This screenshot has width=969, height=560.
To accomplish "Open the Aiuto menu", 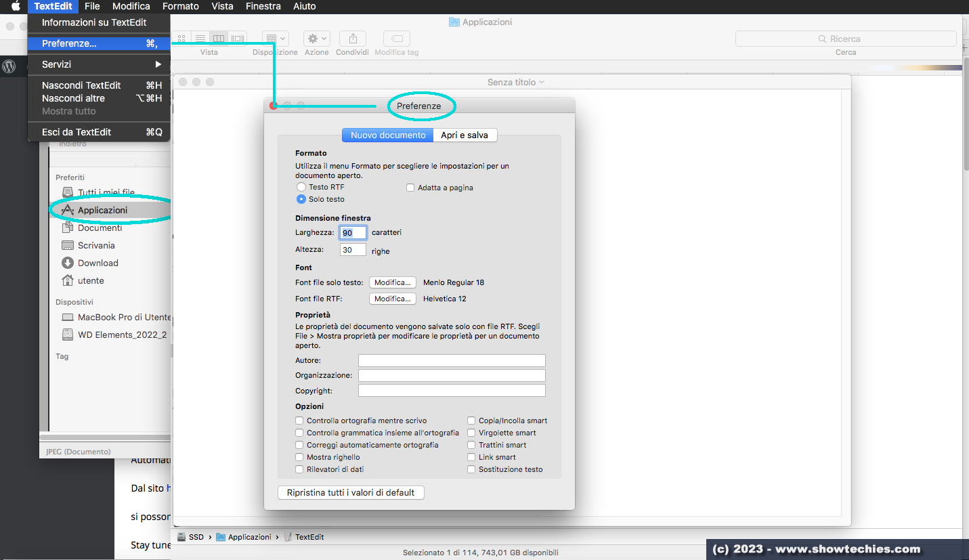I will coord(305,6).
